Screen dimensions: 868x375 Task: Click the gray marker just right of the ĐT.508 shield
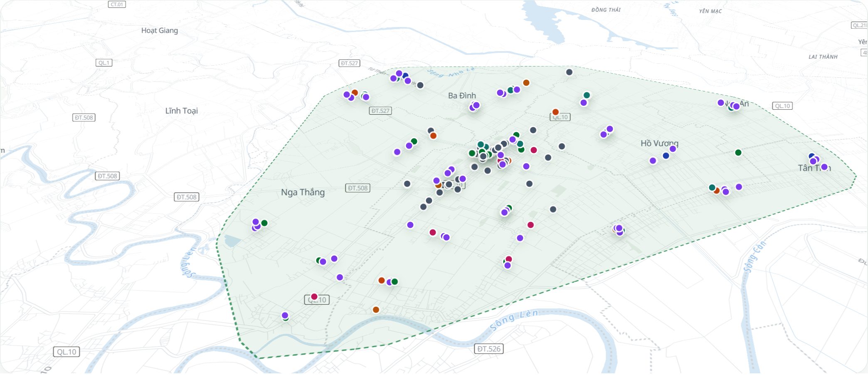tap(407, 184)
